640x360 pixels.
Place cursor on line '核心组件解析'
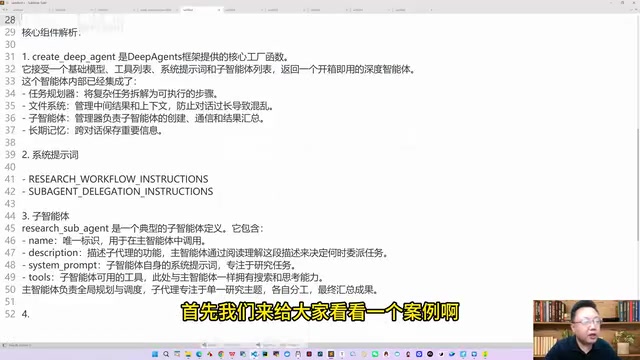(51, 32)
